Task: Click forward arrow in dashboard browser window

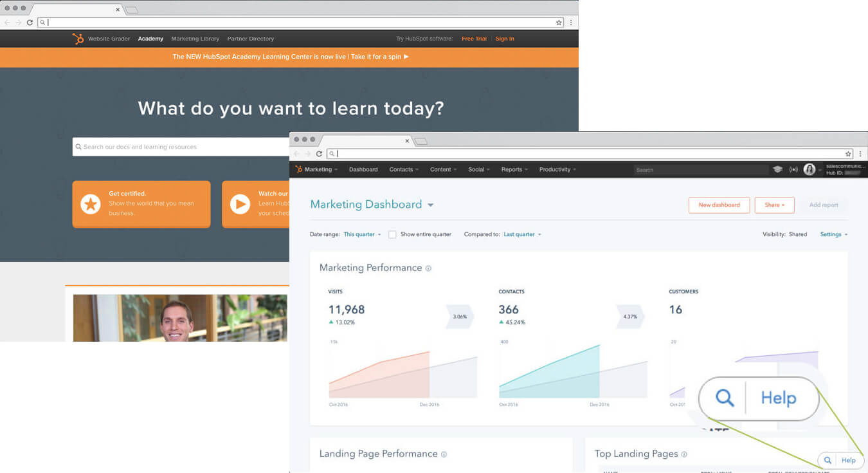Action: point(307,154)
